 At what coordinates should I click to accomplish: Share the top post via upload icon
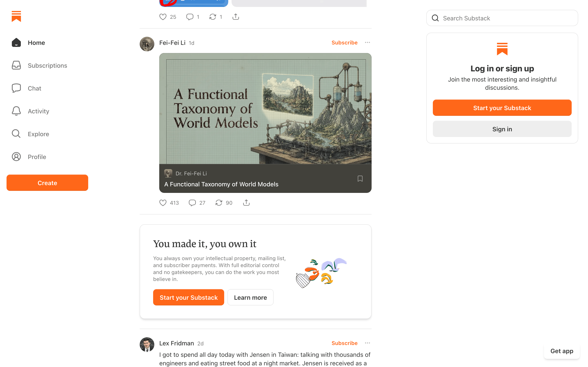235,17
